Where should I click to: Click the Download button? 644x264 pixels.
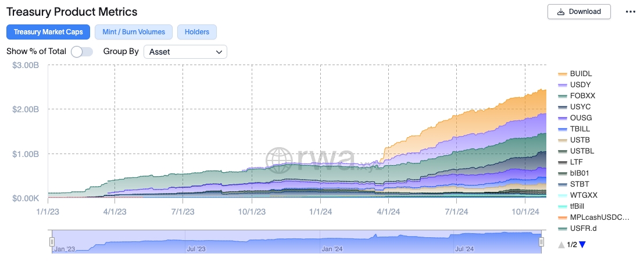click(x=579, y=12)
